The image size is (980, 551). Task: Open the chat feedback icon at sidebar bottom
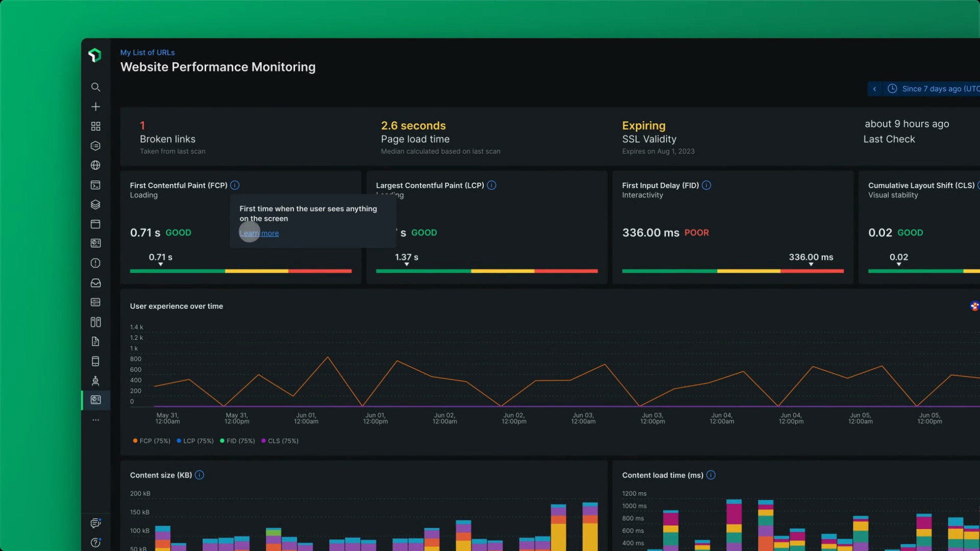[95, 523]
